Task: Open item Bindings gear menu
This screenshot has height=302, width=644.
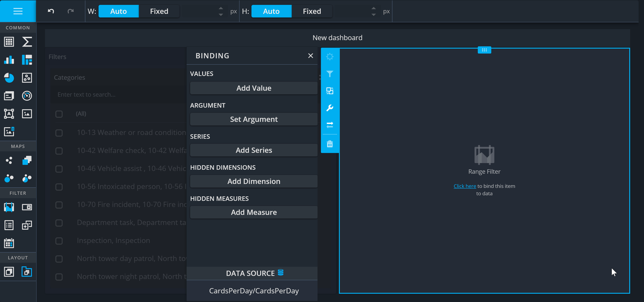Action: click(x=330, y=57)
